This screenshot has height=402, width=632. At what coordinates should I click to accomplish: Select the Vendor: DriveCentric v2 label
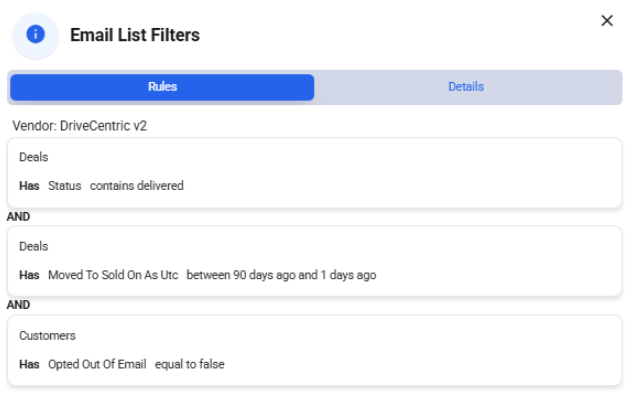point(79,126)
